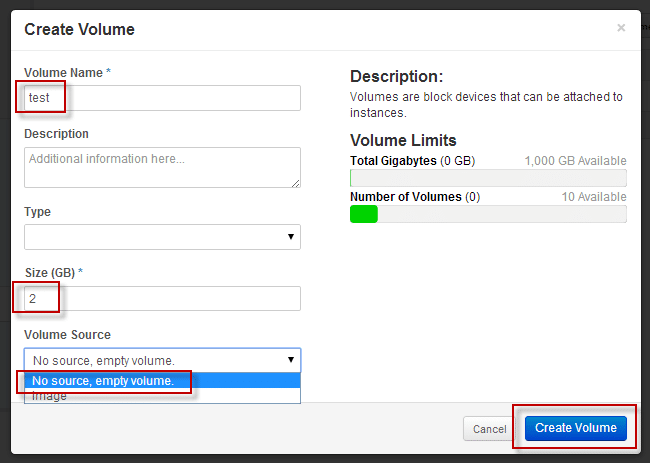Image resolution: width=650 pixels, height=463 pixels.
Task: Close the Create Volume dialog with X
Action: (x=621, y=28)
